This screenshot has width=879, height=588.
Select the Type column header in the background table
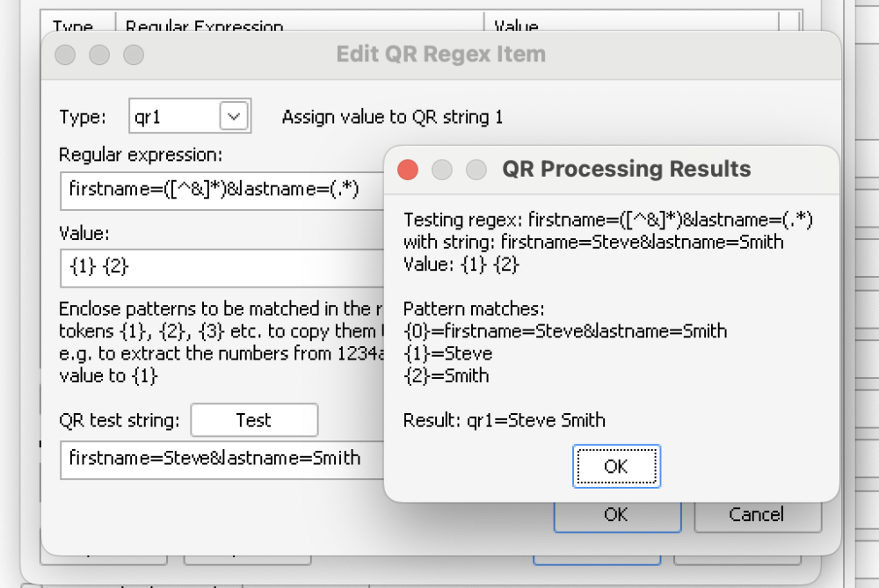coord(75,27)
